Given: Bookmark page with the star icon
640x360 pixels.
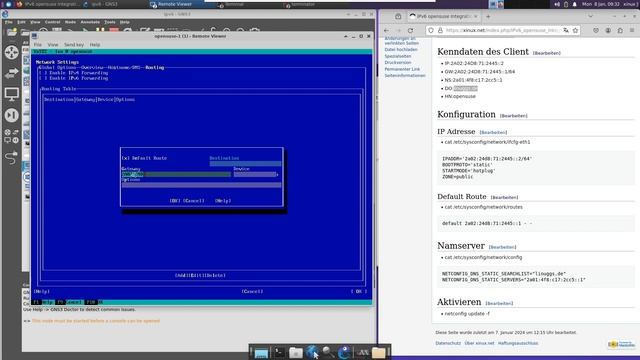Looking at the screenshot, I should 576,31.
